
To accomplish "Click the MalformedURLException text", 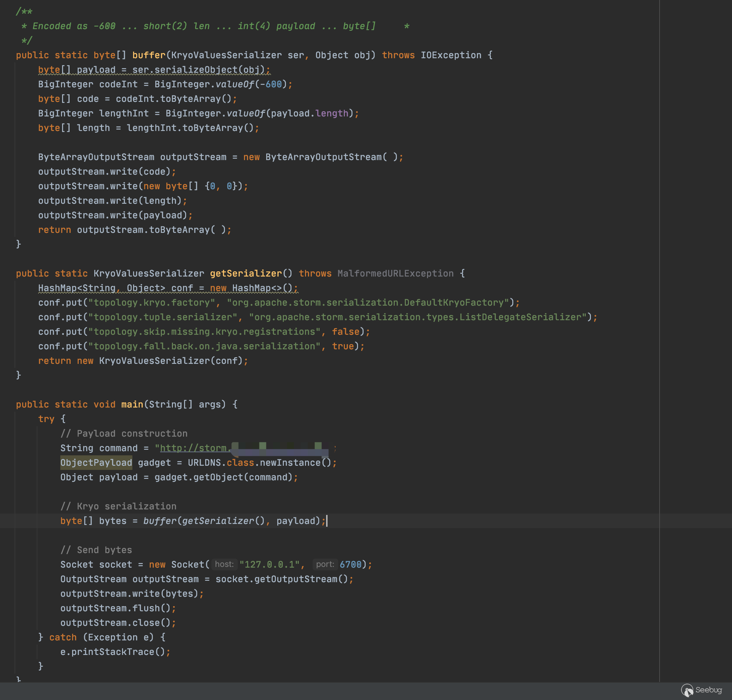I will click(x=395, y=273).
